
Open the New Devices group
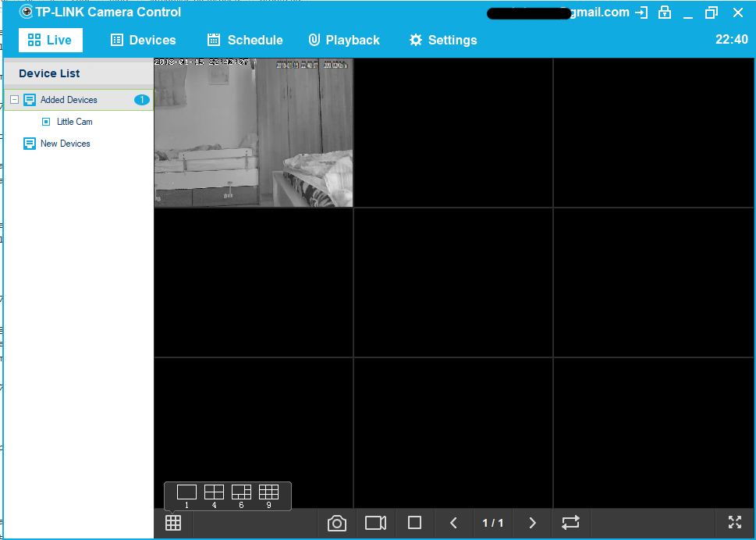pos(65,144)
